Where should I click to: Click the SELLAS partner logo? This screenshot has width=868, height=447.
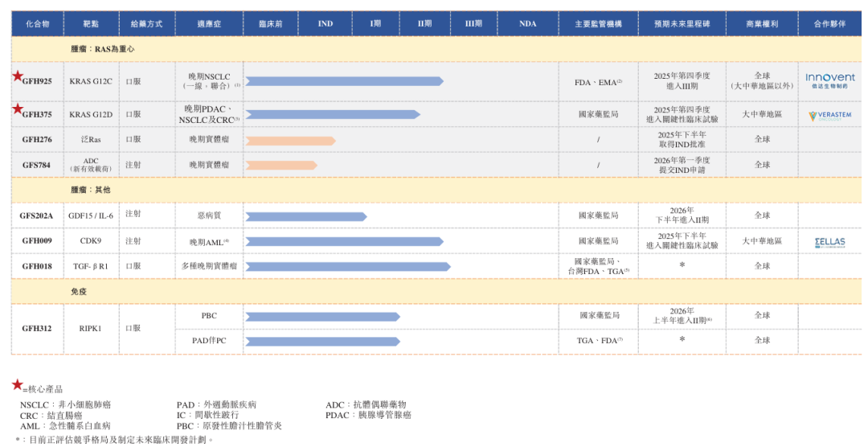click(830, 241)
